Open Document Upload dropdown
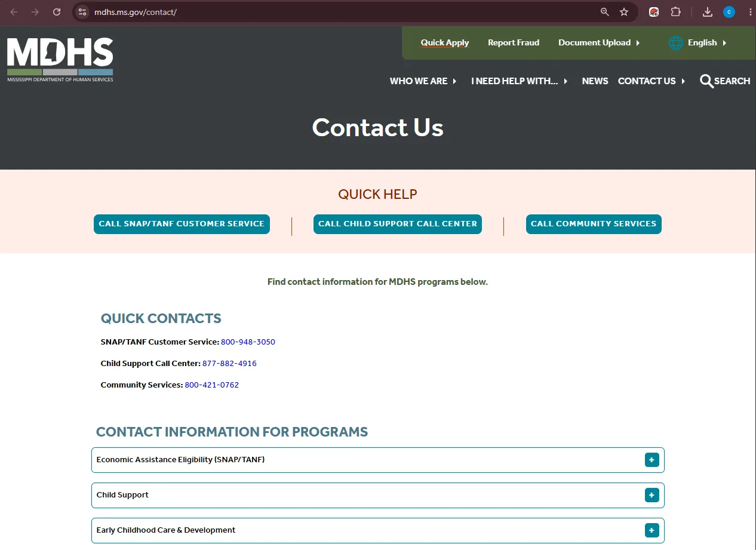756x550 pixels. [x=599, y=42]
